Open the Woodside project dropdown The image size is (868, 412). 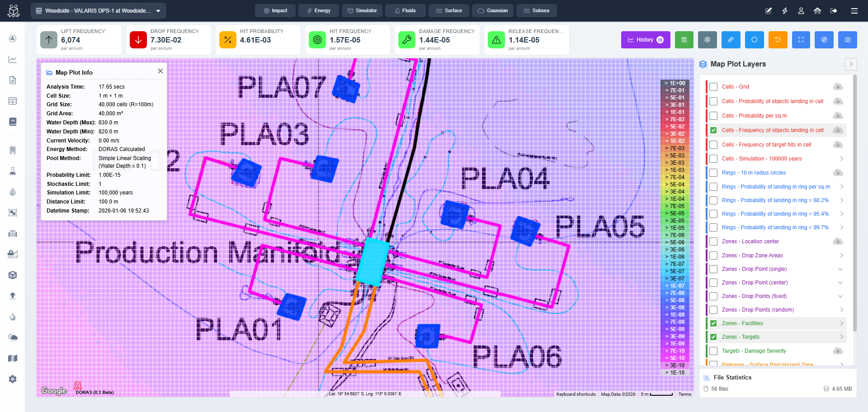pyautogui.click(x=99, y=11)
